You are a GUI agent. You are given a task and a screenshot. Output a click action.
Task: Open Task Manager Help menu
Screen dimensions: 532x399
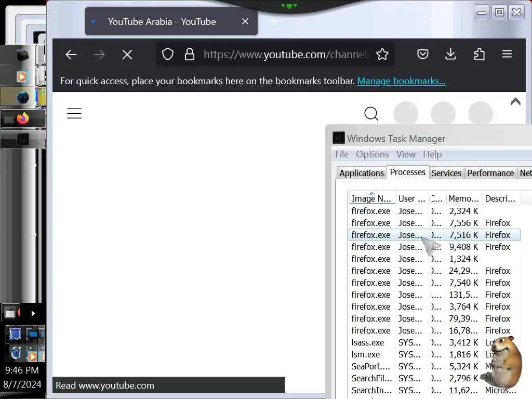(432, 154)
